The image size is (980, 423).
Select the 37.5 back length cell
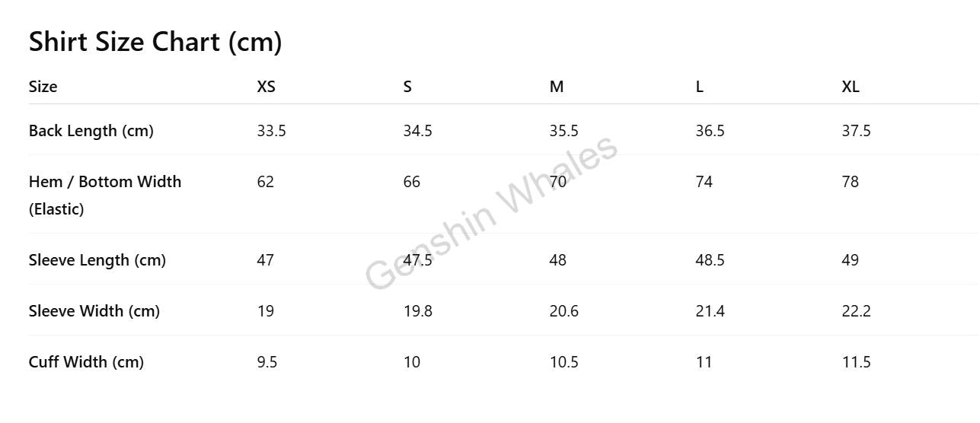(x=856, y=131)
